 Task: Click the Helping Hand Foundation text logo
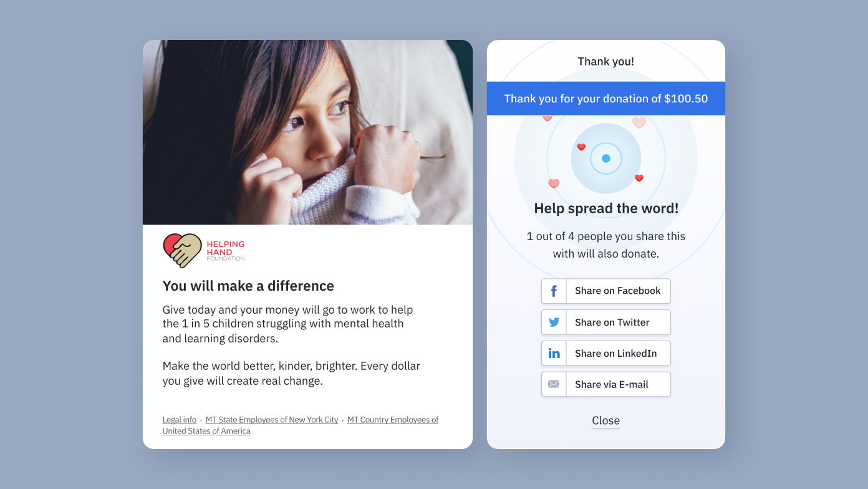click(226, 251)
